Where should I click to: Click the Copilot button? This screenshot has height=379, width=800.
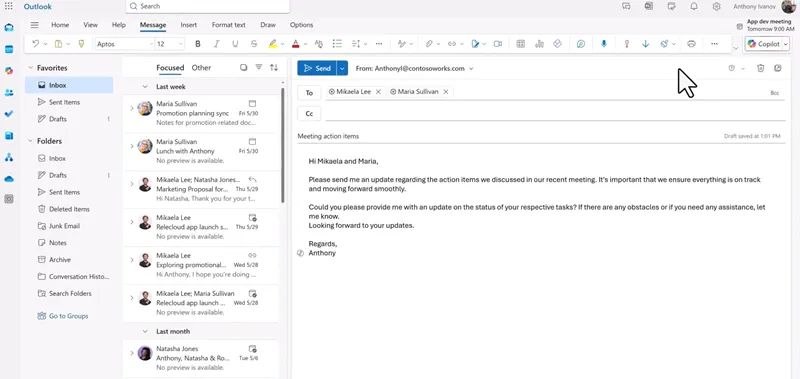tap(763, 44)
